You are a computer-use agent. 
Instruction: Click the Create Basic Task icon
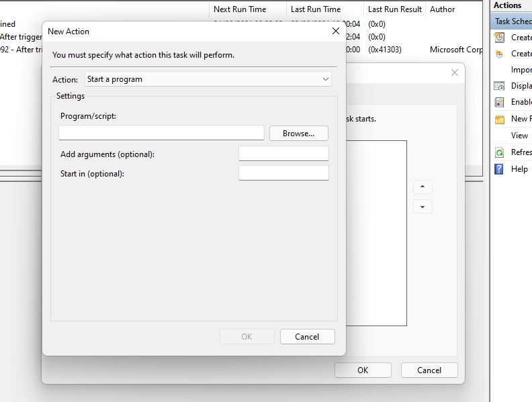(499, 38)
